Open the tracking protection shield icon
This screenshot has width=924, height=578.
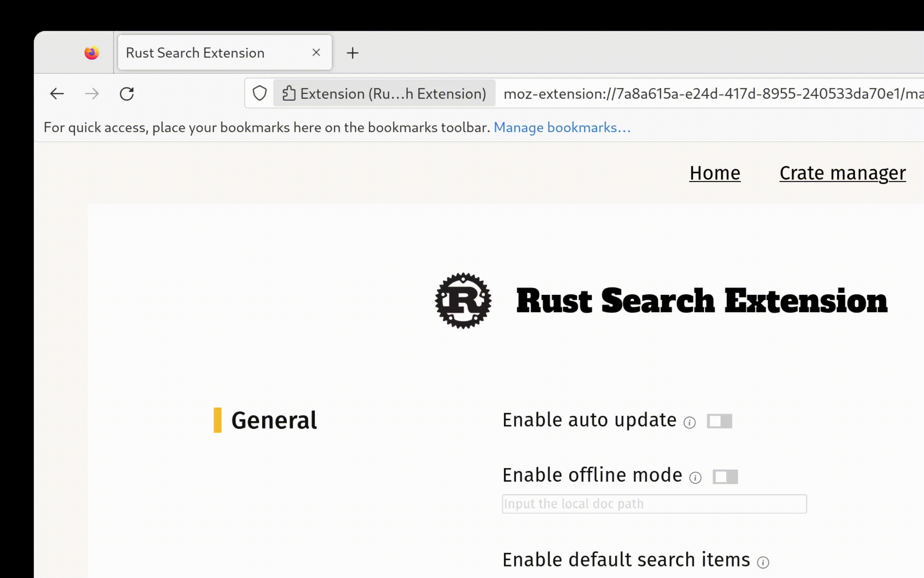260,93
